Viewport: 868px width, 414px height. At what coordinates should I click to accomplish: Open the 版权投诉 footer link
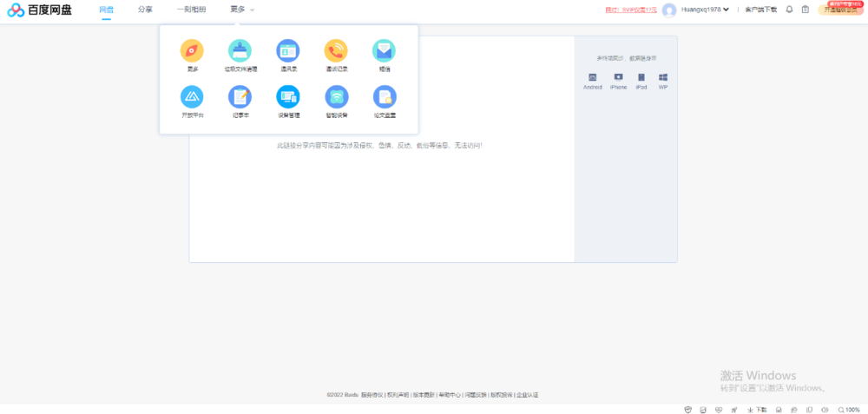point(502,395)
